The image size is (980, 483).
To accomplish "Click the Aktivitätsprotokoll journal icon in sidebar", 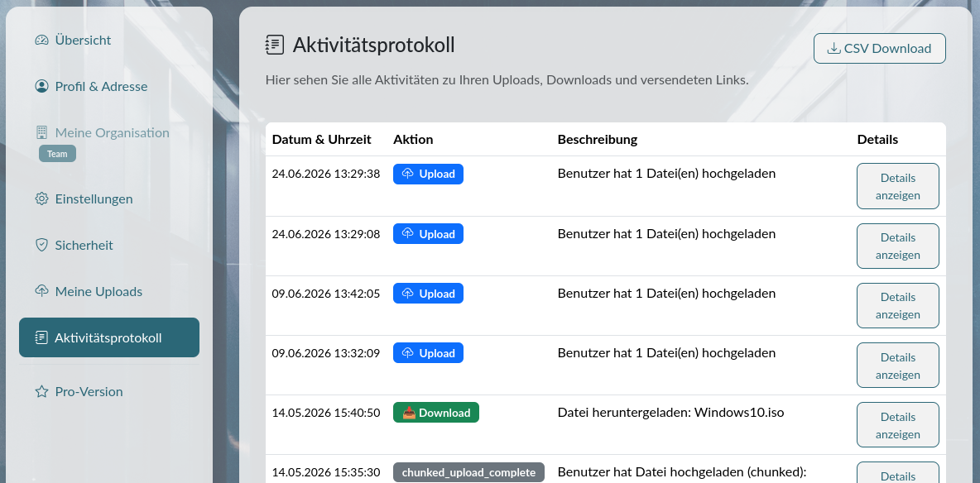I will click(x=41, y=338).
